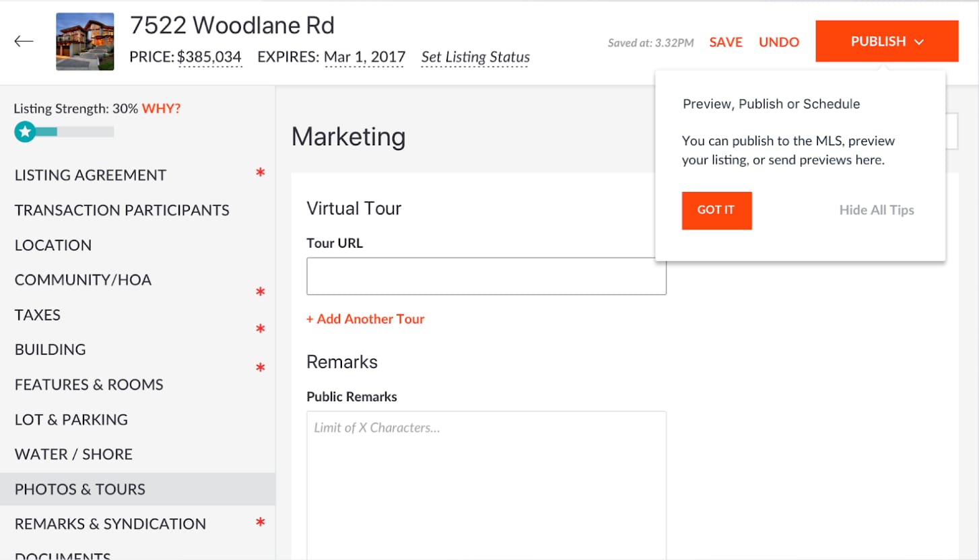Open the LISTING AGREEMENT section
Viewport: 979px width, 560px height.
[90, 175]
